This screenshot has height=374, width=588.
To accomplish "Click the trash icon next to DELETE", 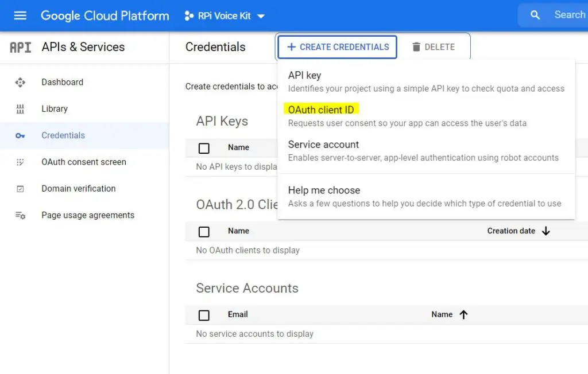I will (416, 47).
